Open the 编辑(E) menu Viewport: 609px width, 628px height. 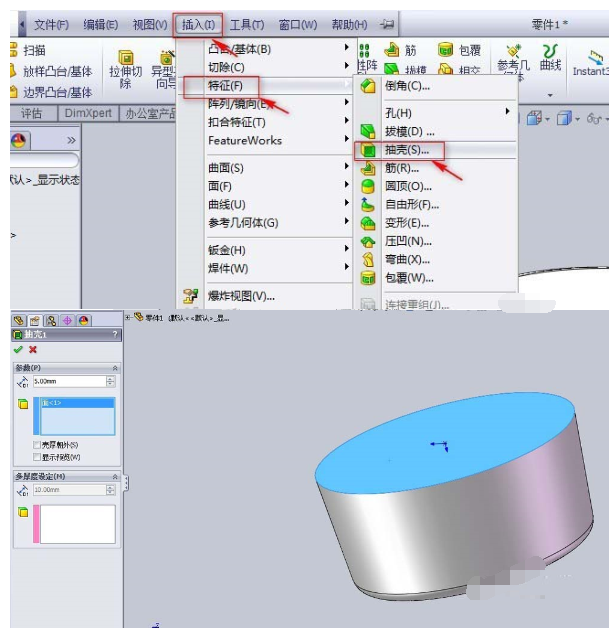[x=100, y=25]
